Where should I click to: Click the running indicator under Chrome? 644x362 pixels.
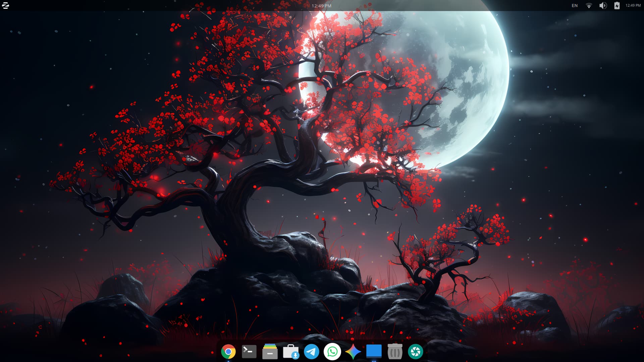(x=228, y=361)
